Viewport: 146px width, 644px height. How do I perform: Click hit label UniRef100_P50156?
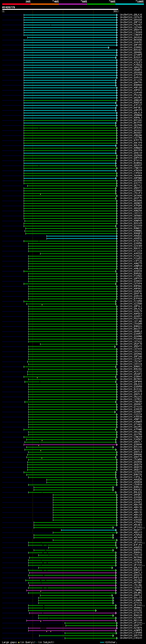131,95
